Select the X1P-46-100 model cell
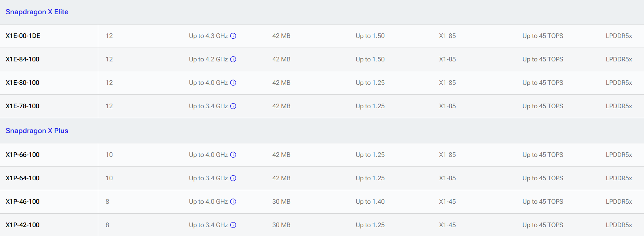 23,202
